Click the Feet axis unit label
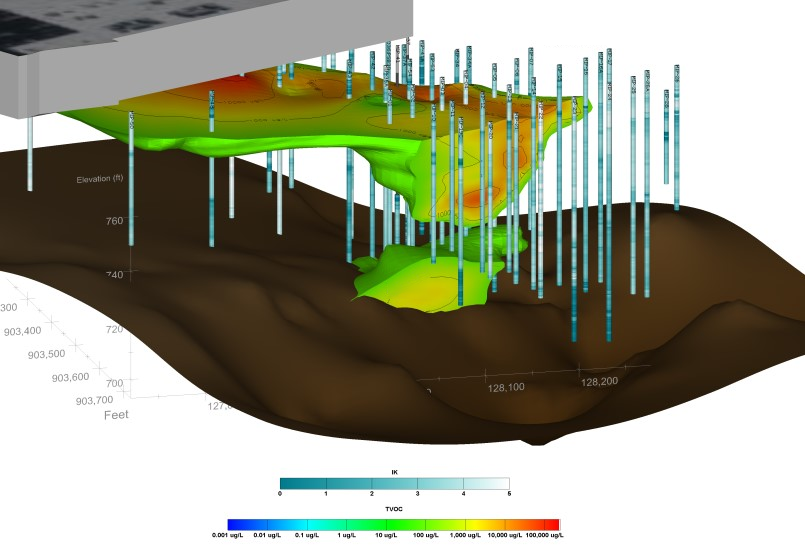Image resolution: width=805 pixels, height=553 pixels. click(117, 414)
